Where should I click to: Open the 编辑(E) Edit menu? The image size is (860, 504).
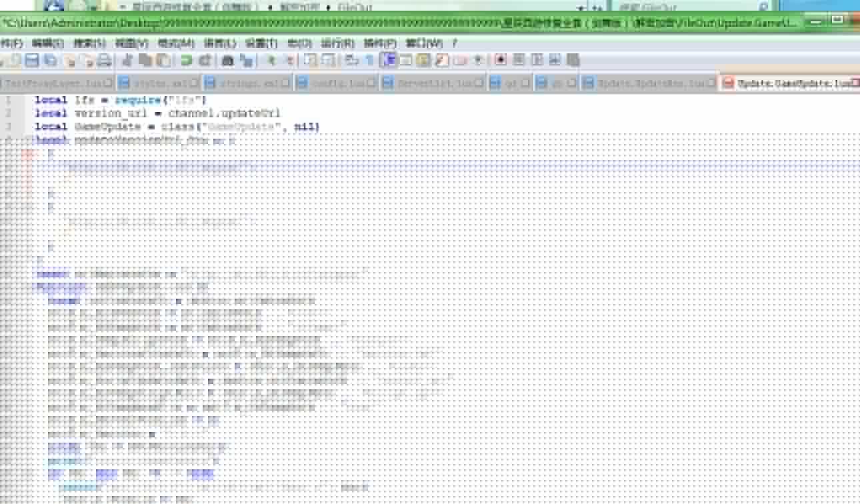tap(47, 43)
